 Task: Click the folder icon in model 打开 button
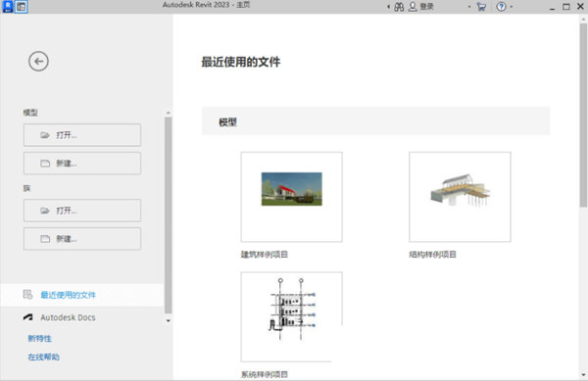[x=45, y=135]
